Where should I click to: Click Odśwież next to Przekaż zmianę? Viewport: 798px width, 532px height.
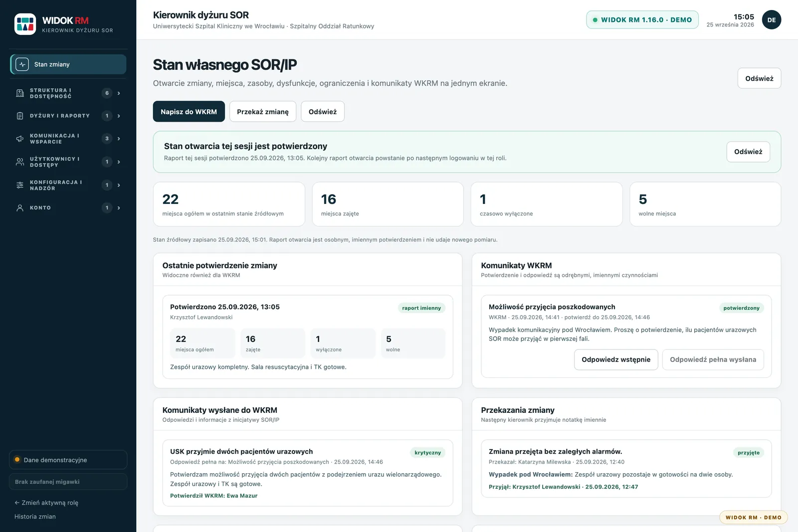(323, 112)
